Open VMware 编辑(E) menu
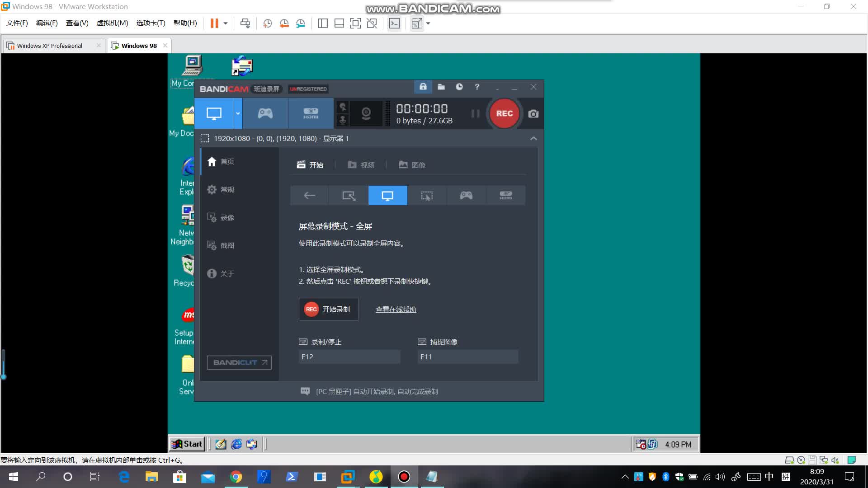 coord(47,23)
